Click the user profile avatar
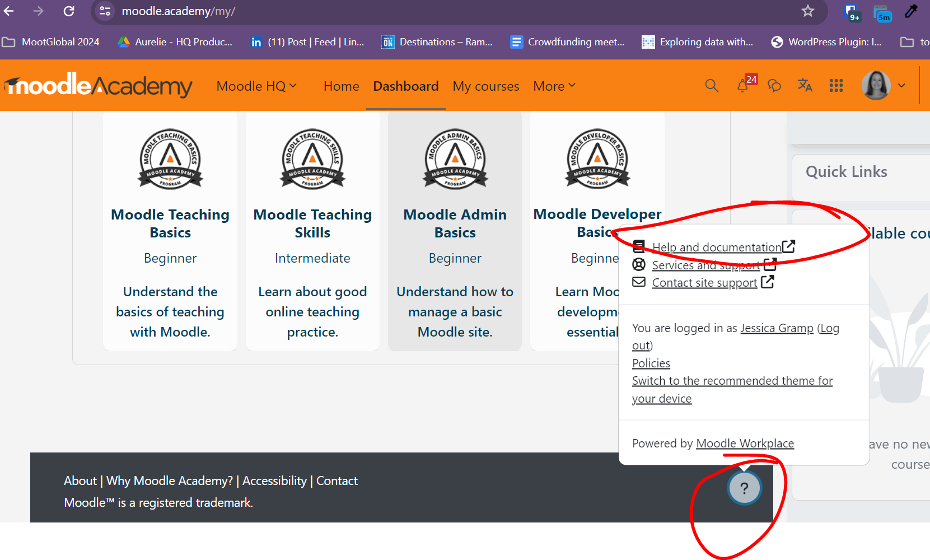This screenshot has width=930, height=560. click(876, 86)
